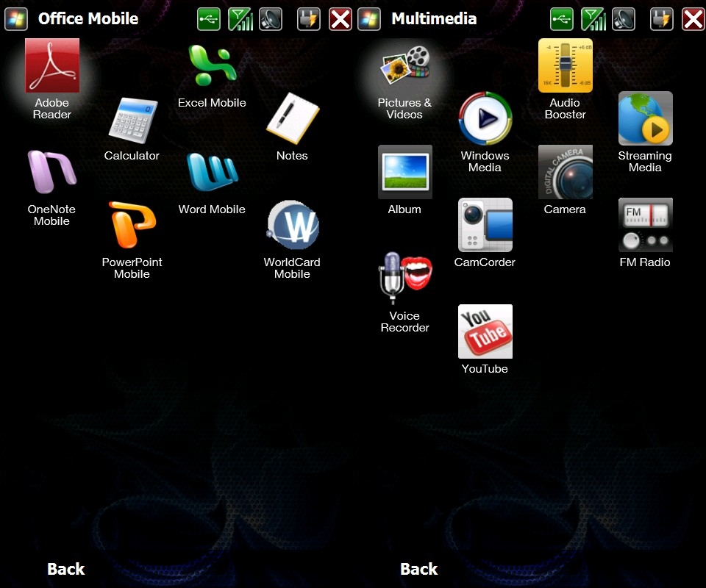The width and height of the screenshot is (706, 588).
Task: Open Start menu on Office Mobile screen
Action: coord(16,19)
